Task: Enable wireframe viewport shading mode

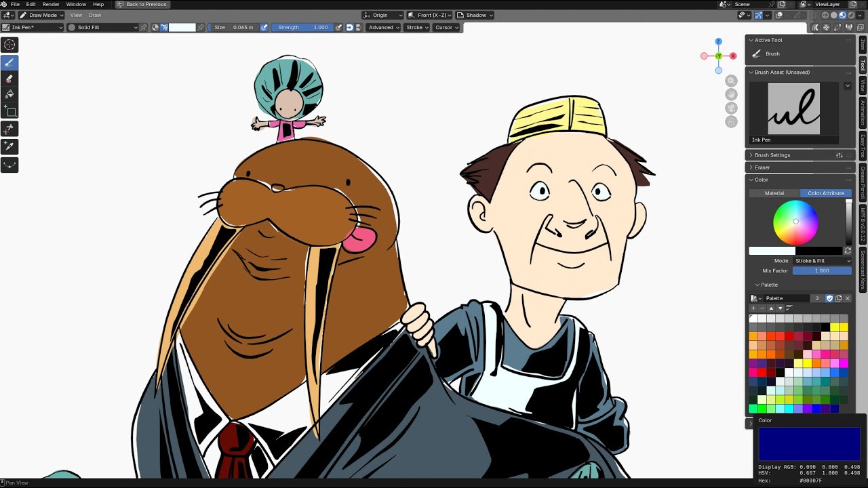Action: [x=825, y=15]
